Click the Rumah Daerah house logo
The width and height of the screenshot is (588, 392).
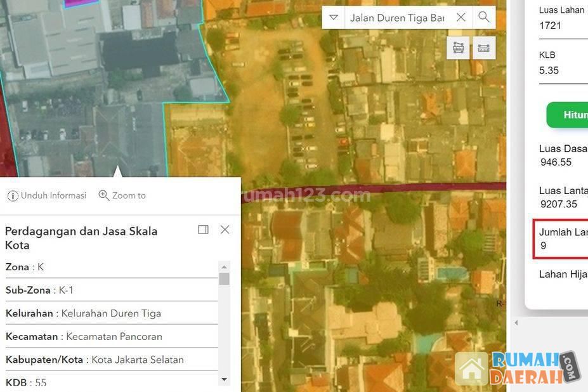(472, 369)
